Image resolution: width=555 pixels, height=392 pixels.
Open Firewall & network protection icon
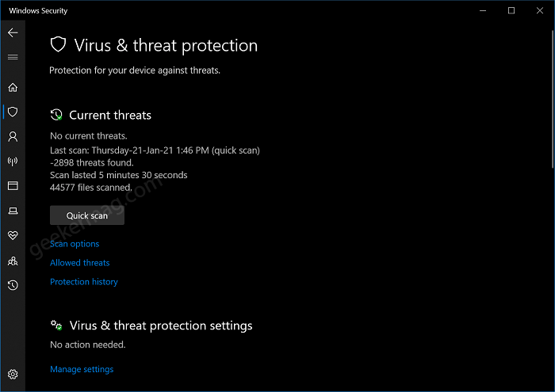(13, 162)
